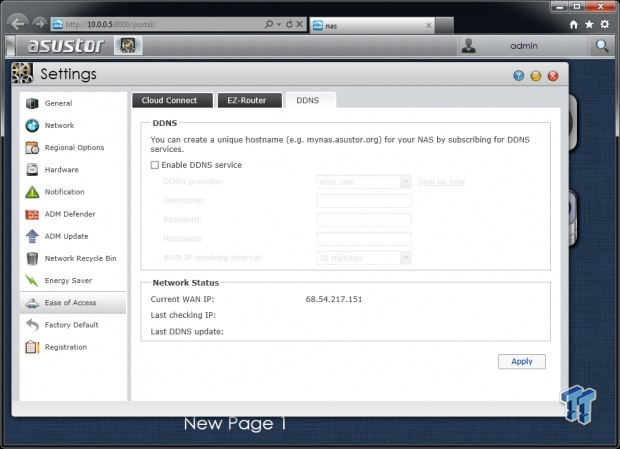Click the New Page 1 desktop label
This screenshot has height=449, width=620.
(235, 423)
